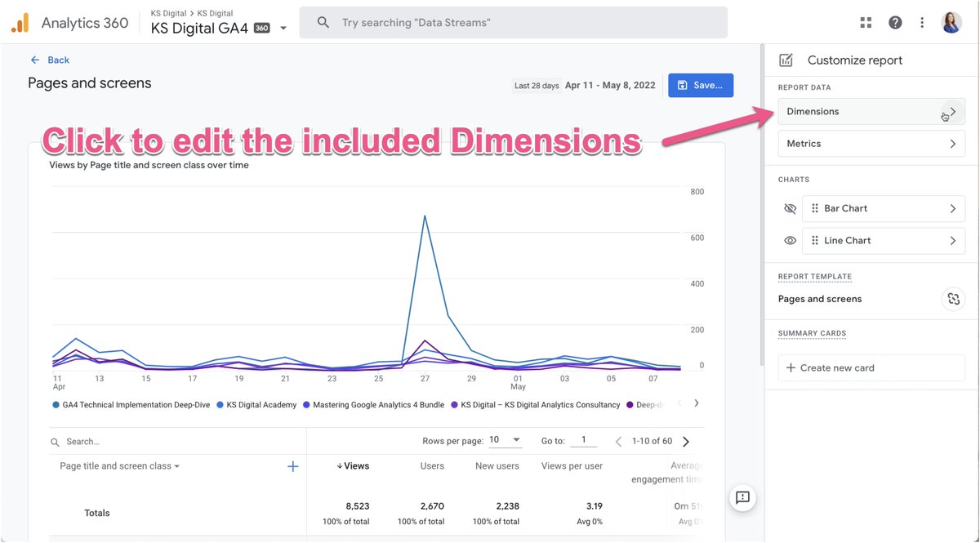Viewport: 980px width, 543px height.
Task: Go to the previous page of table rows
Action: pos(618,442)
